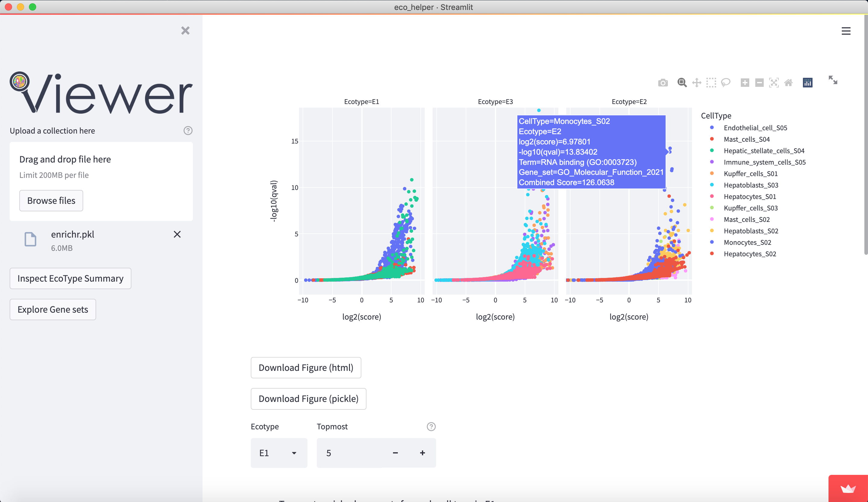Remove the uploaded enrichr.pkl file

(177, 234)
